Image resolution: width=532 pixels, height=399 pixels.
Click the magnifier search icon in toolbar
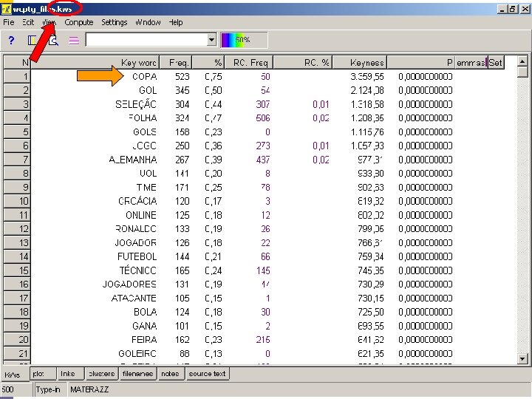point(54,41)
